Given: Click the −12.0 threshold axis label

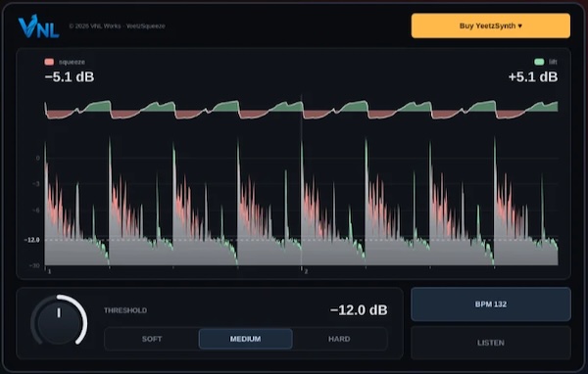Looking at the screenshot, I should tap(32, 240).
